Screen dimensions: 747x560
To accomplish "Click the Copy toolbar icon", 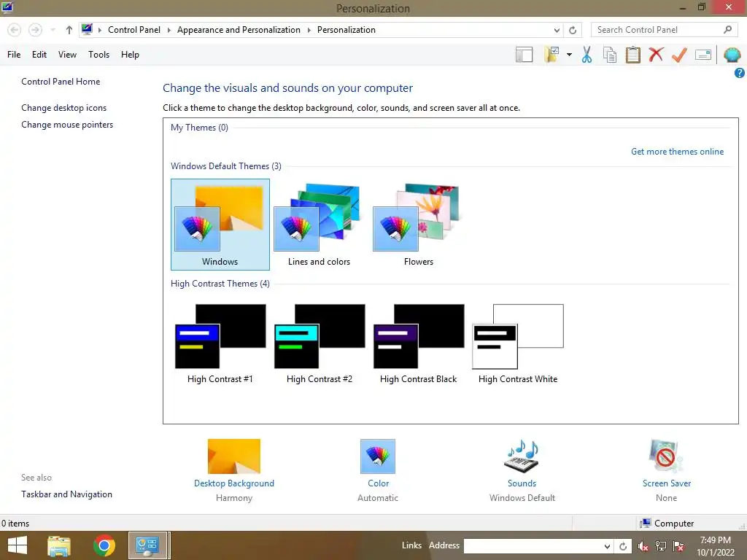I will (x=610, y=55).
